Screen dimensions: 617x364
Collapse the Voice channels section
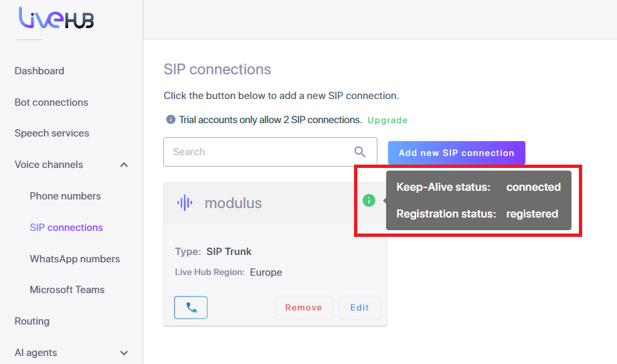[124, 165]
